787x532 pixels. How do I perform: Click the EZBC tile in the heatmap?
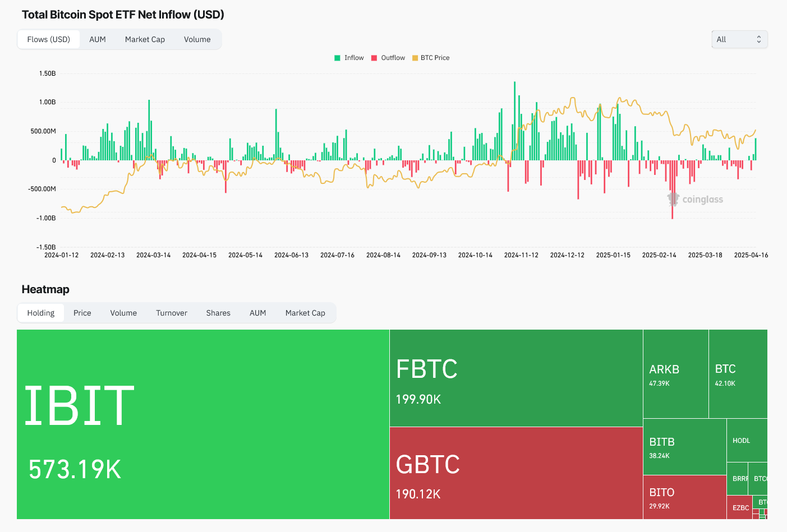point(740,507)
